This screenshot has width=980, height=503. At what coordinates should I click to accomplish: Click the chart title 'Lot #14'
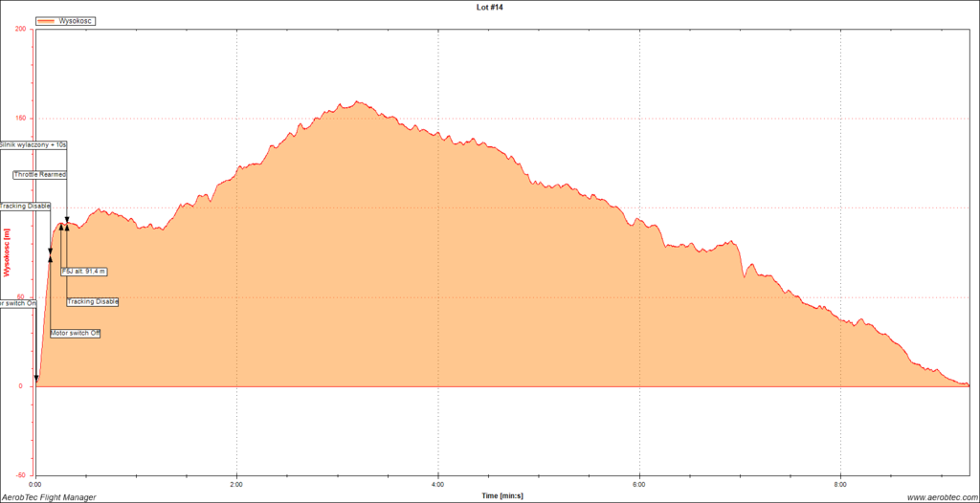pos(489,7)
